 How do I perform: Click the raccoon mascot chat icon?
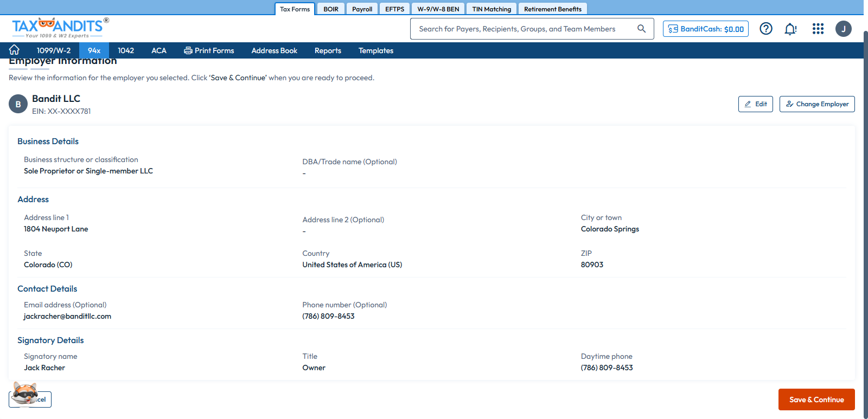(25, 393)
